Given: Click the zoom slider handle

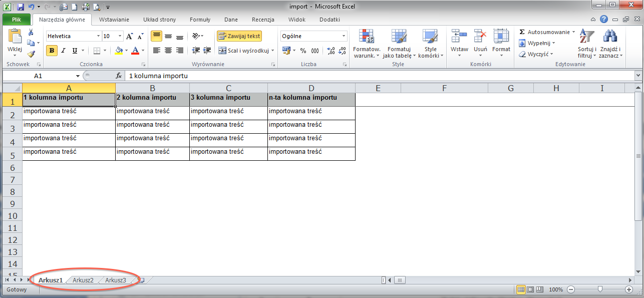Looking at the screenshot, I should [x=600, y=289].
